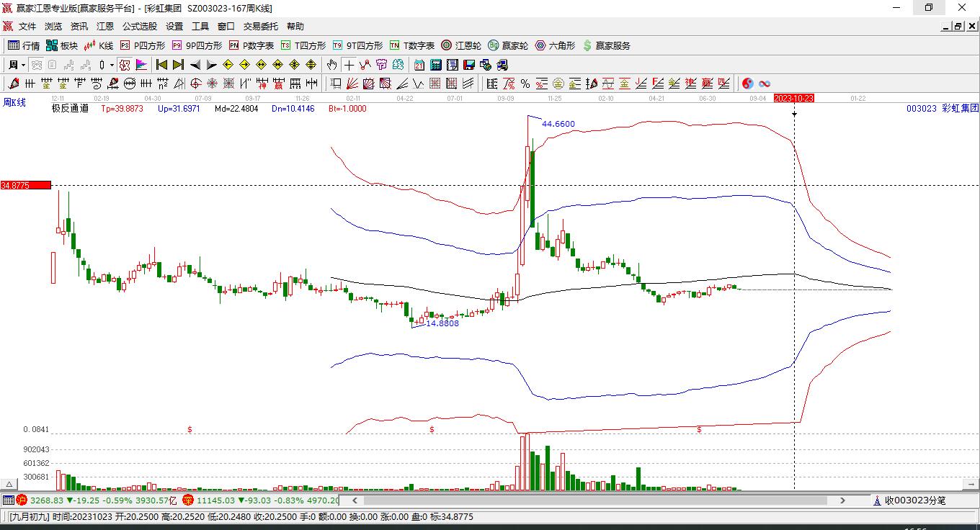Select the hand pan tool

(x=332, y=65)
